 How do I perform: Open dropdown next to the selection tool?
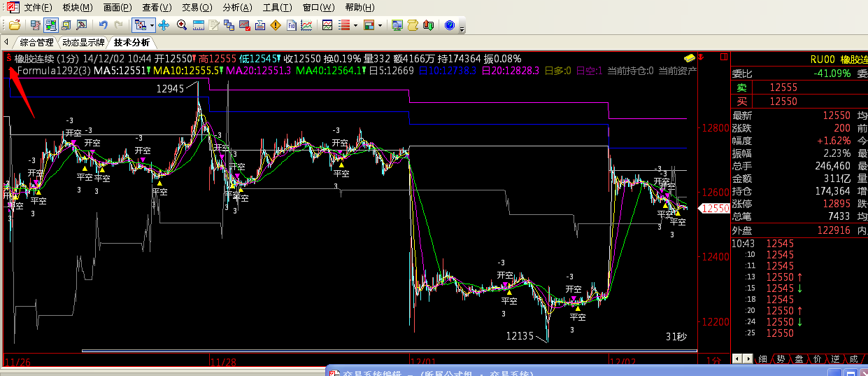pyautogui.click(x=150, y=25)
